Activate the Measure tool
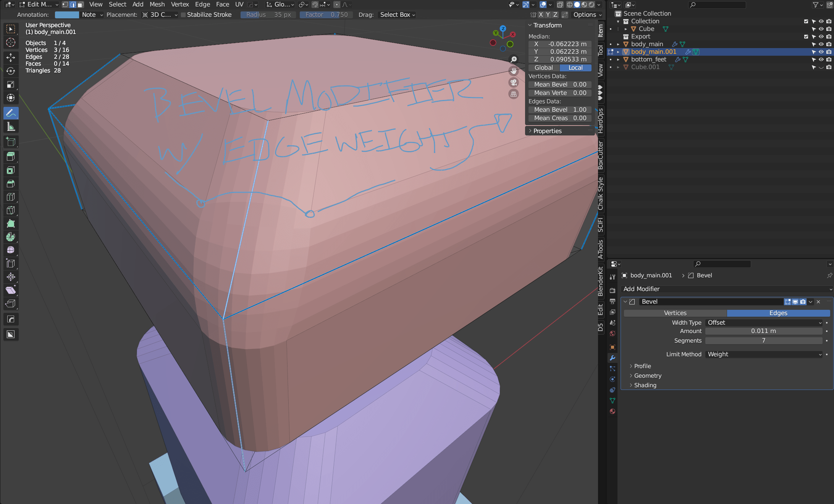The height and width of the screenshot is (504, 834). click(11, 126)
